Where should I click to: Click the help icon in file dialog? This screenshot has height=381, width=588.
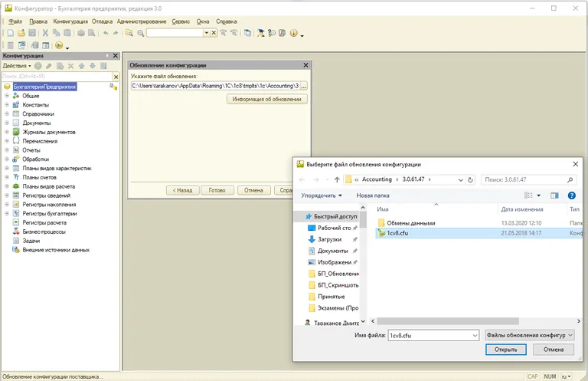571,195
